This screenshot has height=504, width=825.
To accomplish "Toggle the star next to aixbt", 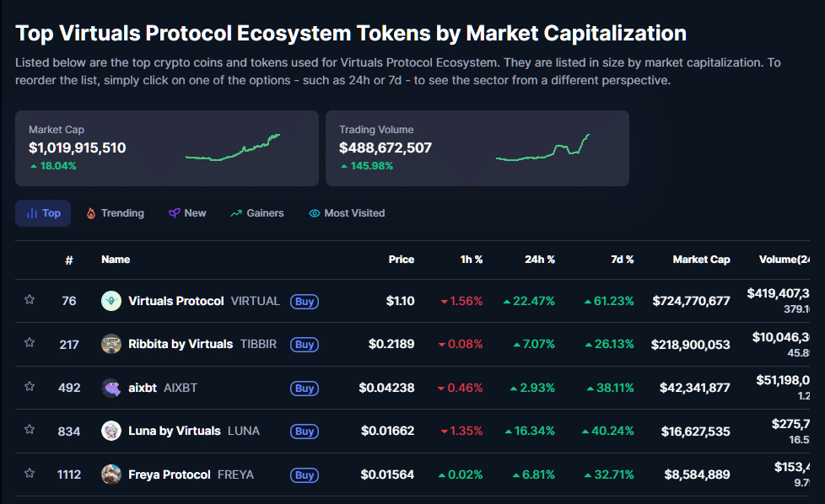I will pos(30,389).
